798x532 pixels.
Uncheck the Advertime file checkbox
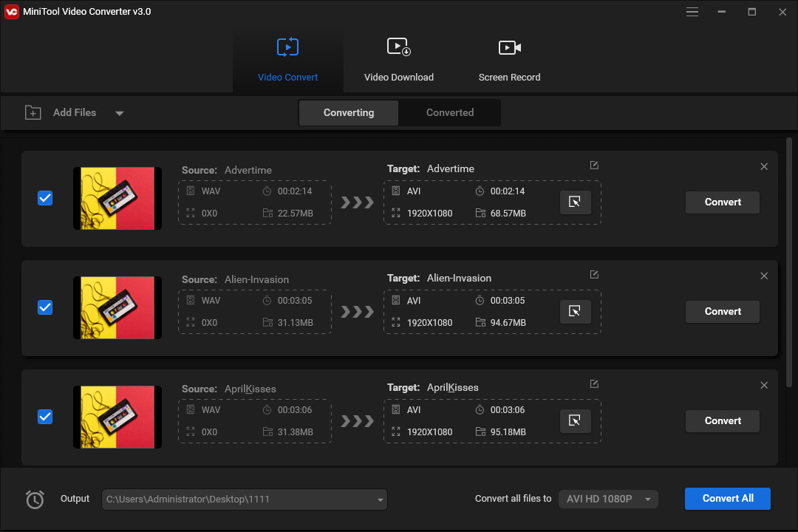coord(45,198)
